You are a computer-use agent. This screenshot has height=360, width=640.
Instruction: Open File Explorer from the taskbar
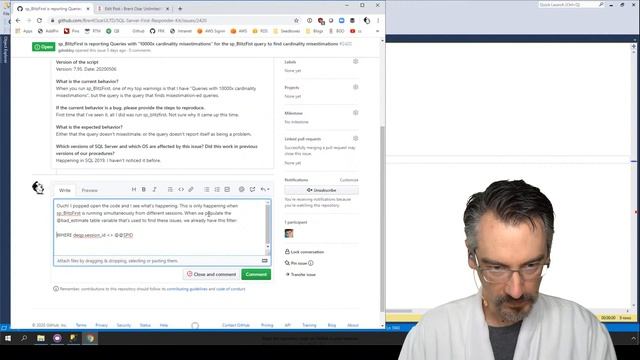click(x=41, y=338)
